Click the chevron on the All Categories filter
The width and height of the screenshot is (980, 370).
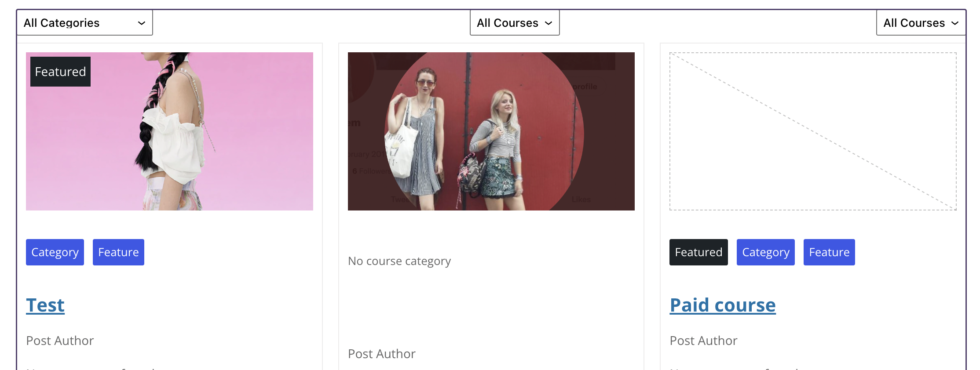coord(142,22)
